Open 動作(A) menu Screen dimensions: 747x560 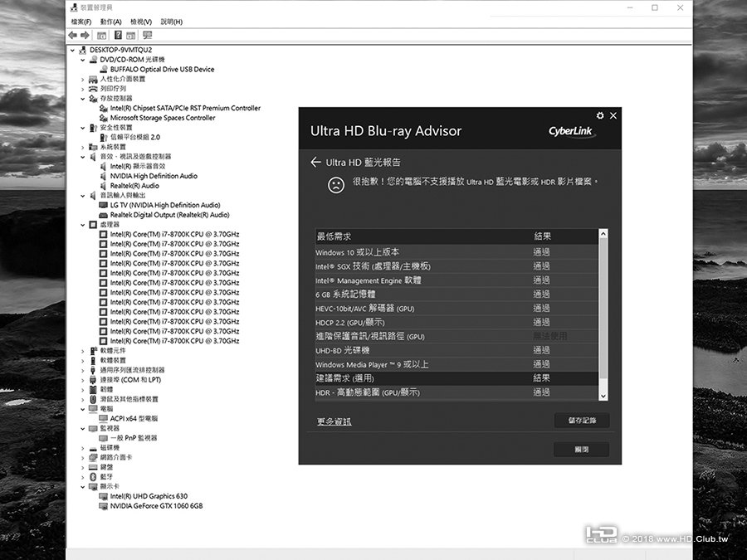[110, 22]
